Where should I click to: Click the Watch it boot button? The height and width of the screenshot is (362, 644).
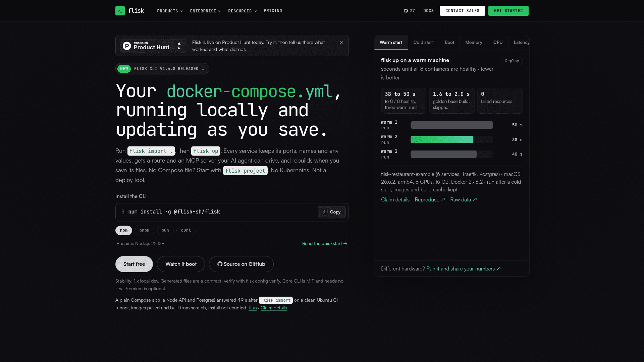click(181, 264)
